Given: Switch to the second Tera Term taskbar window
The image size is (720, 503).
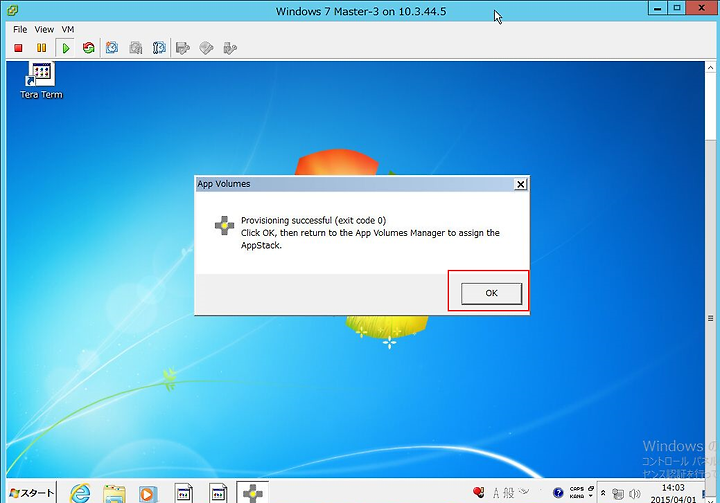Looking at the screenshot, I should click(x=218, y=493).
